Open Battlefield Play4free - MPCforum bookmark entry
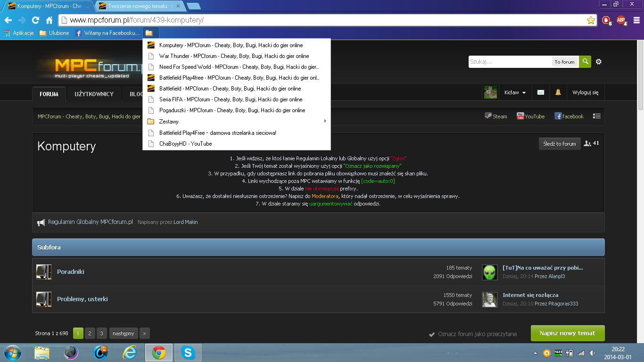The image size is (644, 362). pos(237,78)
